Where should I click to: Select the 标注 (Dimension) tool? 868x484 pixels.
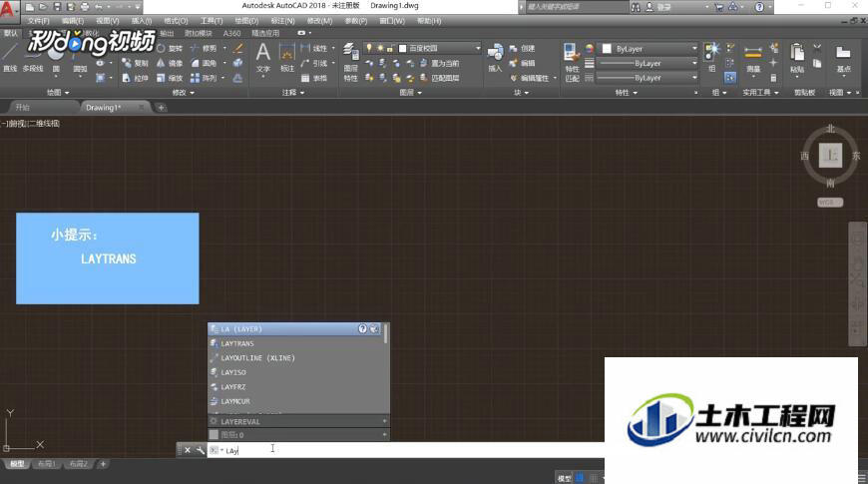(x=287, y=60)
